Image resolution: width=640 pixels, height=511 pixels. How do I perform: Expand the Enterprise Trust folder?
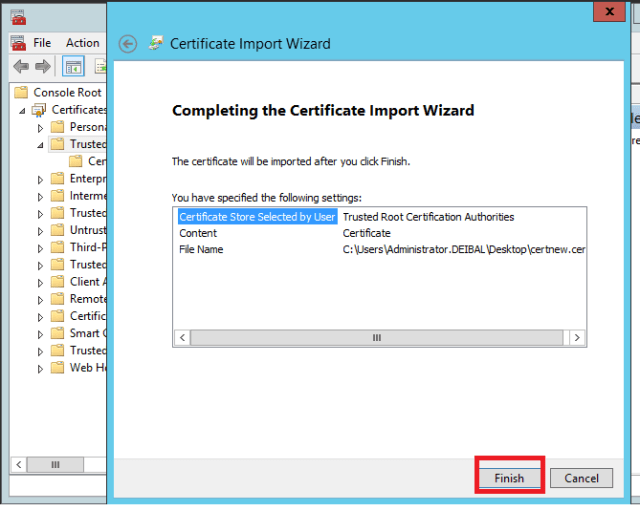[41, 179]
